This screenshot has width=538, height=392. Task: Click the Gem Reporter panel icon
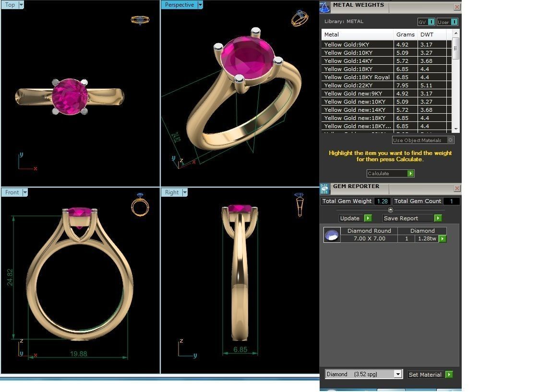[324, 189]
